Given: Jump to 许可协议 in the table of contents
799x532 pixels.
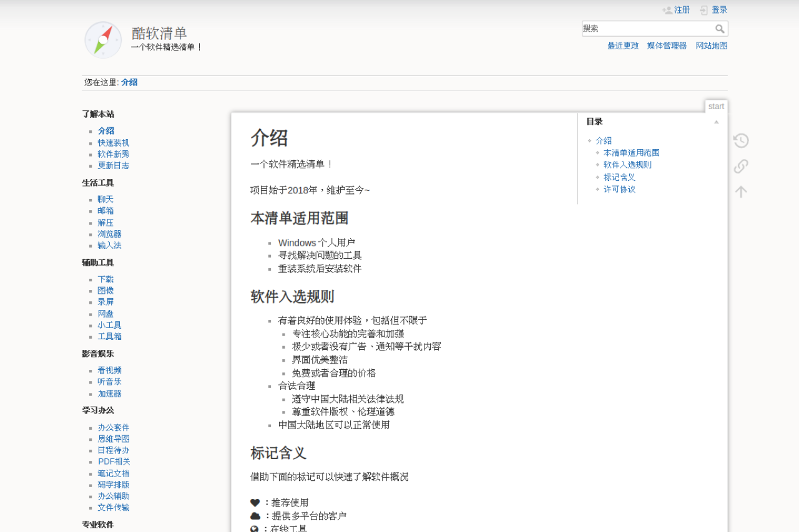Looking at the screenshot, I should tap(619, 189).
